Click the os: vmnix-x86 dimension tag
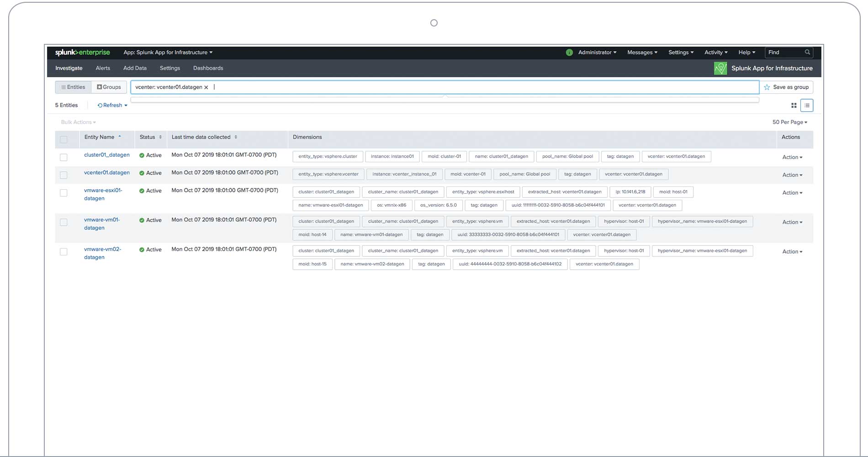 pos(392,205)
